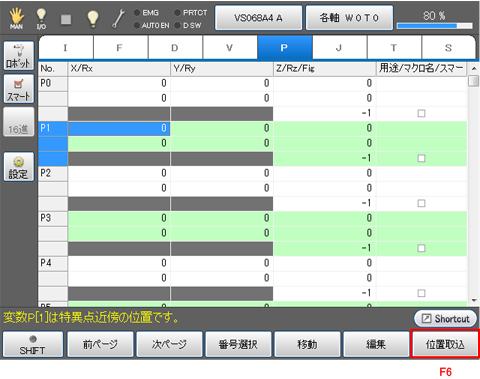
Task: Open the I/O lightbulb icon
Action: (41, 18)
